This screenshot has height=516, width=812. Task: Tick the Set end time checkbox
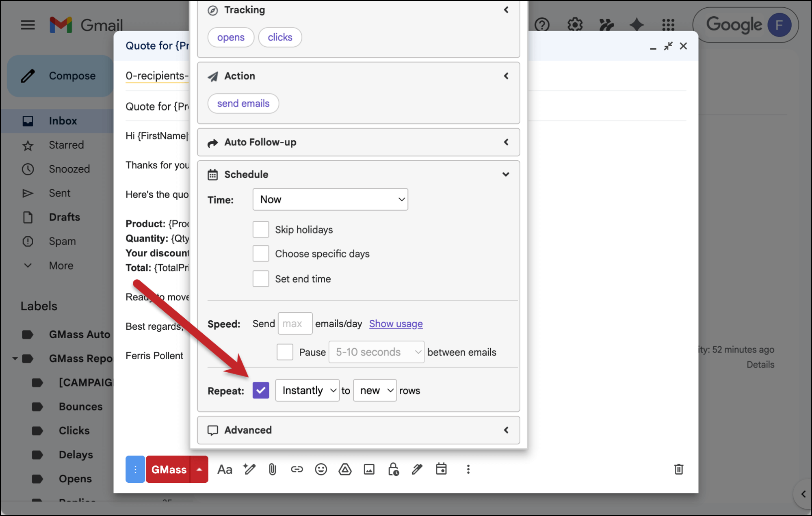click(261, 279)
